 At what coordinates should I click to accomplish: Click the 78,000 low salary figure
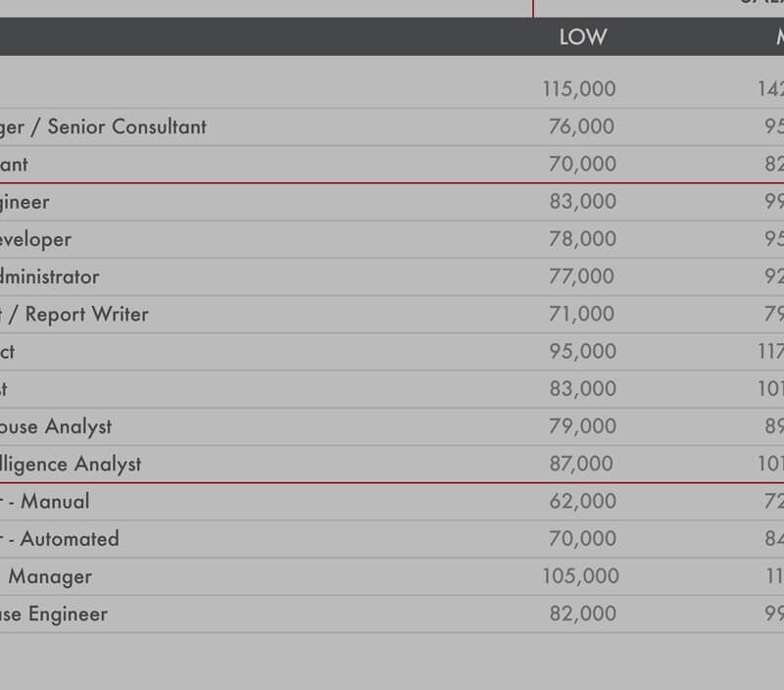tap(582, 239)
